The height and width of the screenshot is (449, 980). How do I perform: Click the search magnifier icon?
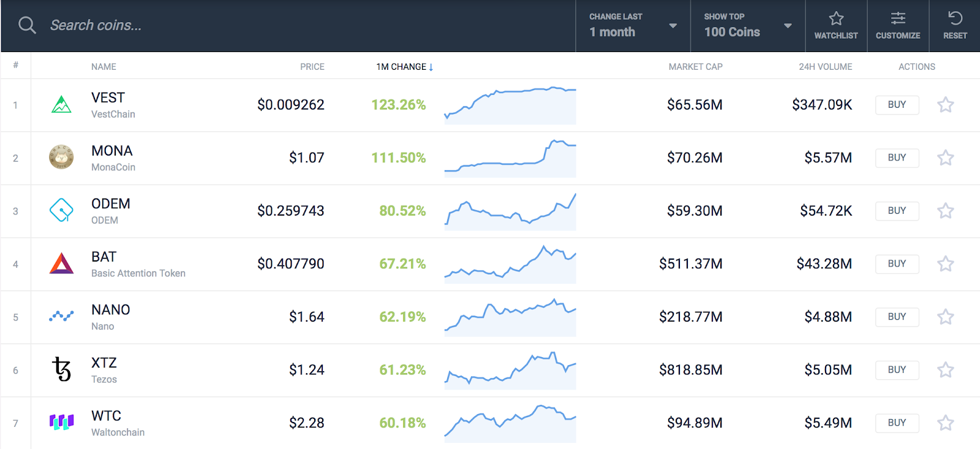(x=27, y=25)
